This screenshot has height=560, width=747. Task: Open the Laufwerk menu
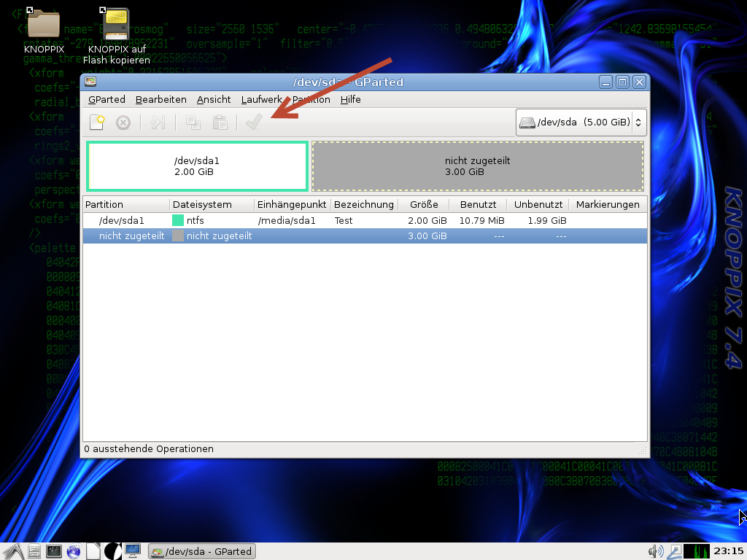point(262,99)
